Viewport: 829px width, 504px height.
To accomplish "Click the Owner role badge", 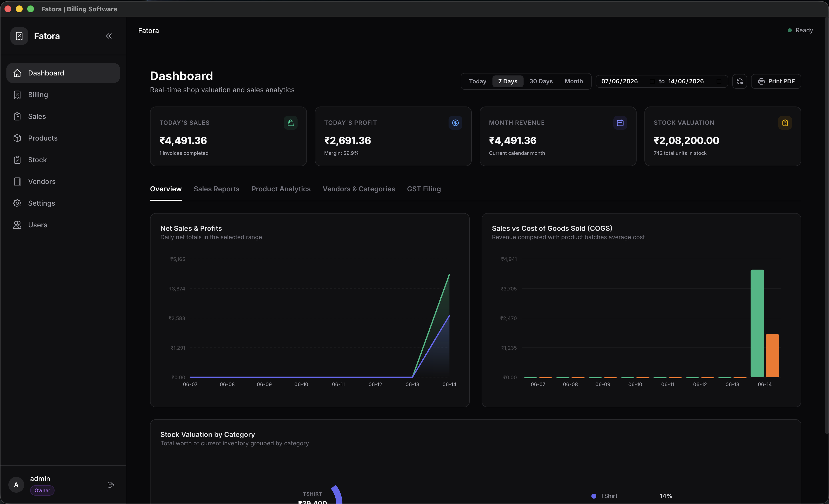I will (42, 490).
